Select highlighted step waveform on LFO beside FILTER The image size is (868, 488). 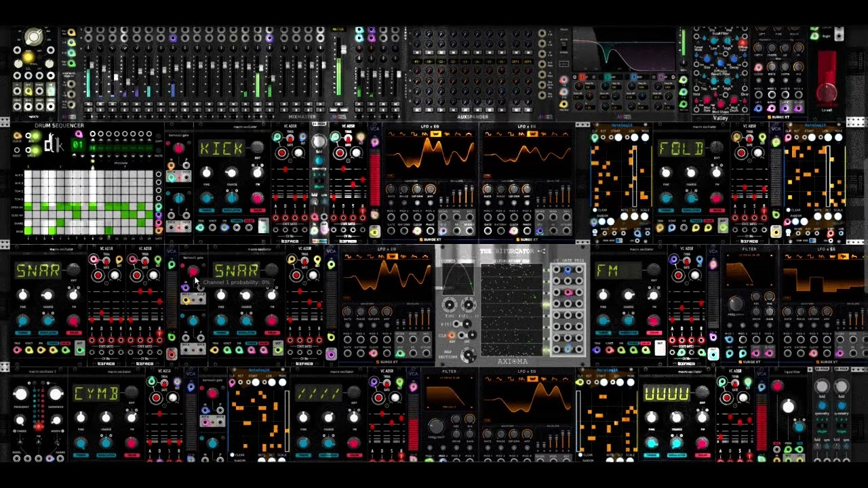pos(844,256)
